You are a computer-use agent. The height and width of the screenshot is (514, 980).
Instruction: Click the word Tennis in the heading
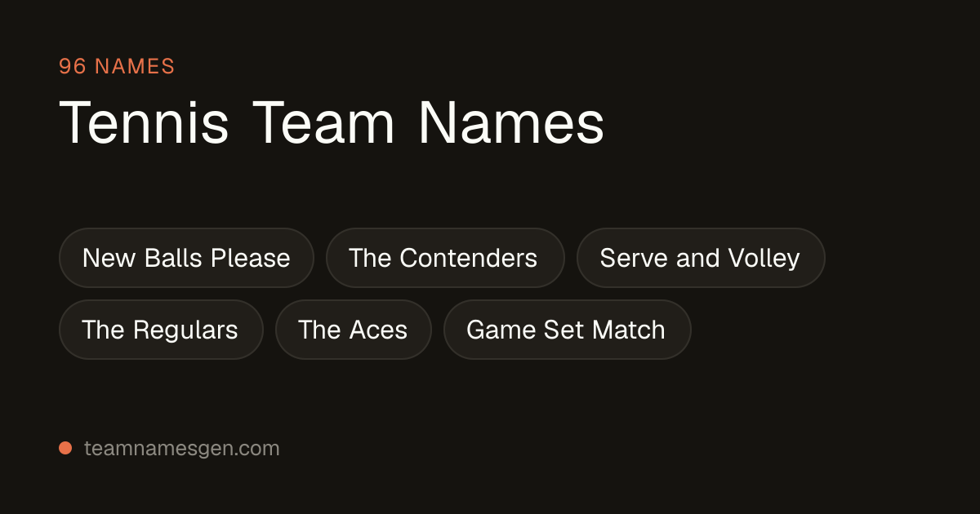point(144,122)
